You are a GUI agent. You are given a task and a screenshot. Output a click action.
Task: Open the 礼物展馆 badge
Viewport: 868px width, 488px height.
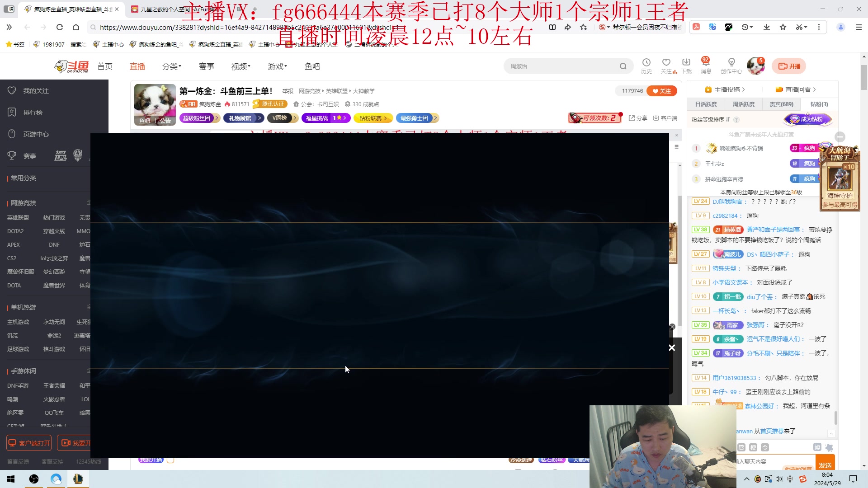pos(243,118)
